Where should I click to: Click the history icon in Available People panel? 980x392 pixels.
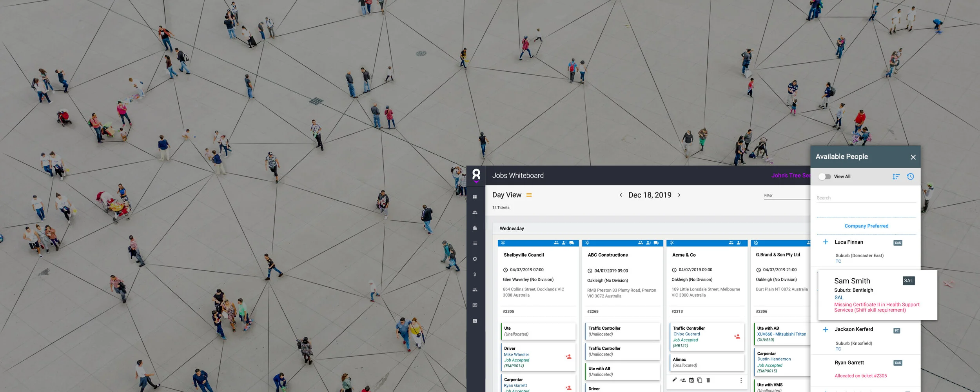point(910,176)
